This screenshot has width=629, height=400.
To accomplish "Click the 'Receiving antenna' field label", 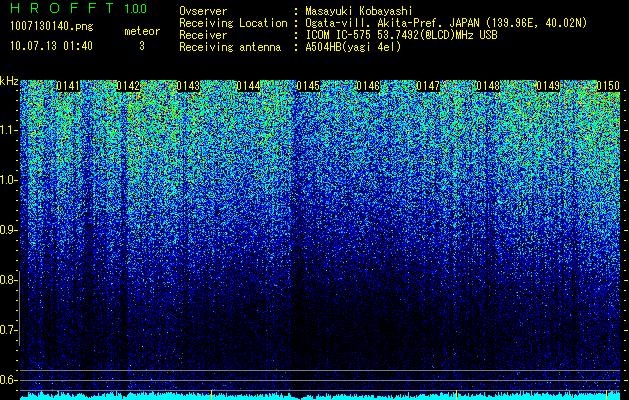I will click(x=230, y=47).
